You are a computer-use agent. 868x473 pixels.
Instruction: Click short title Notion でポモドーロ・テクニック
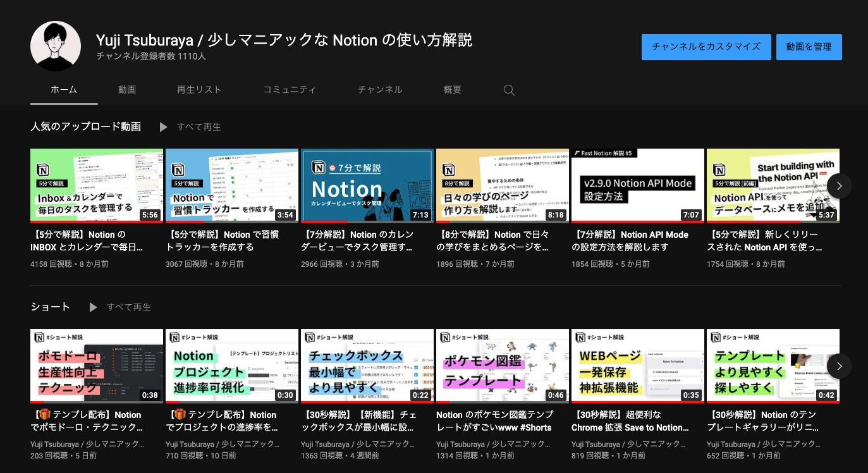point(86,421)
